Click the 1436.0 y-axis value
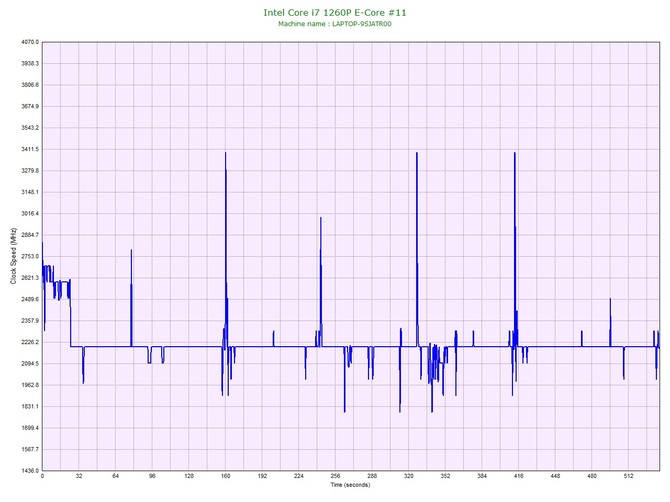The width and height of the screenshot is (670, 502). [x=30, y=471]
